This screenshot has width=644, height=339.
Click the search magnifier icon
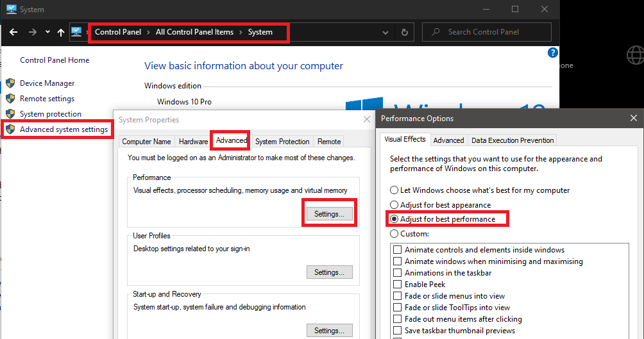pyautogui.click(x=436, y=31)
